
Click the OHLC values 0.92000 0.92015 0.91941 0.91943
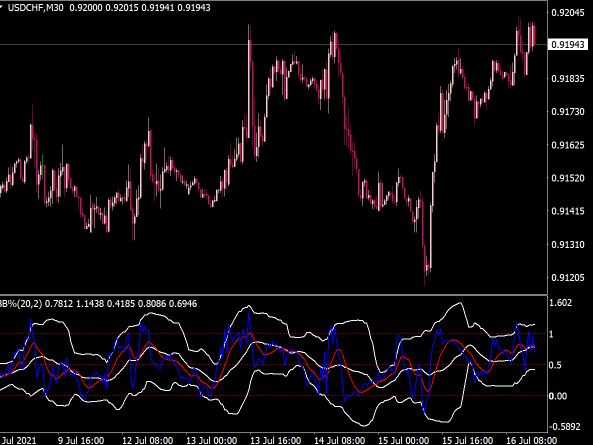[x=140, y=8]
